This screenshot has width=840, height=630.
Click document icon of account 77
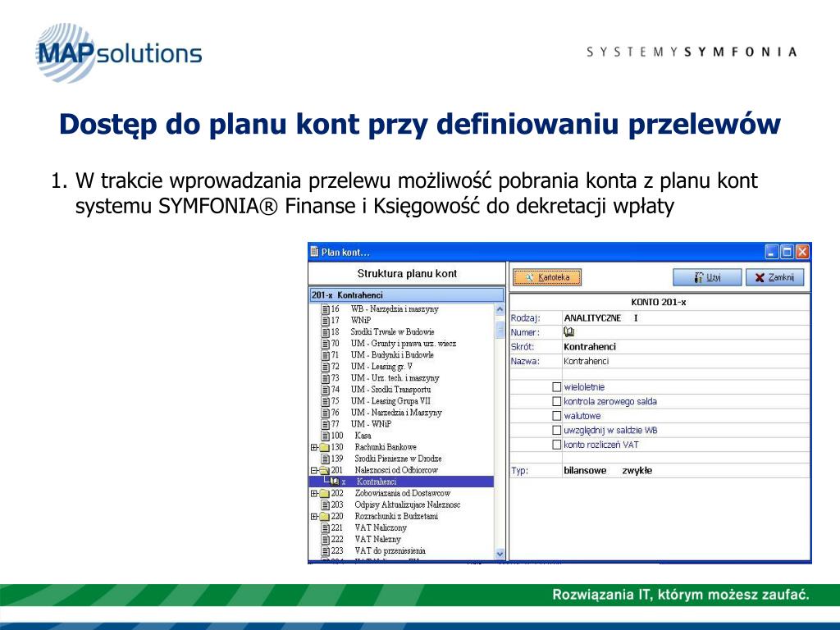325,424
